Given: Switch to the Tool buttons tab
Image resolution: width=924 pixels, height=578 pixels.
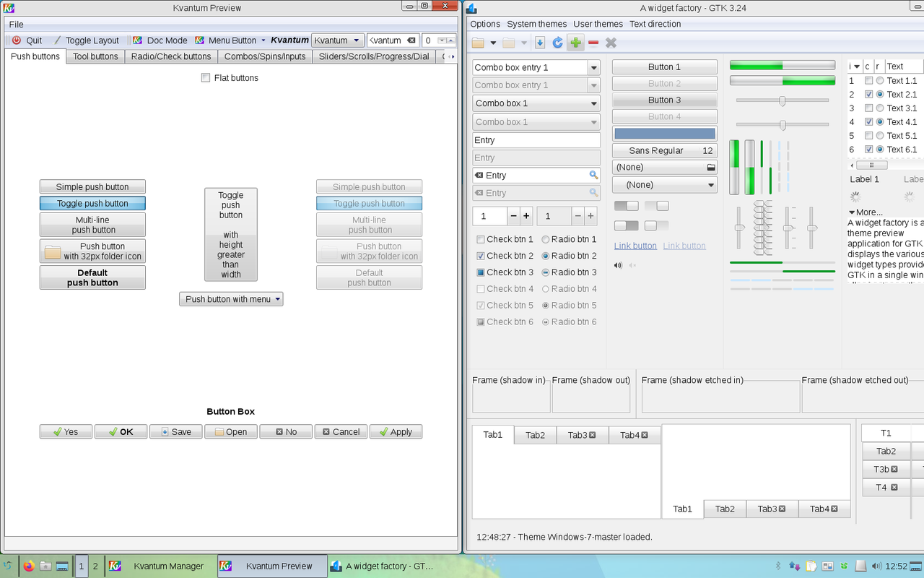Looking at the screenshot, I should [95, 56].
